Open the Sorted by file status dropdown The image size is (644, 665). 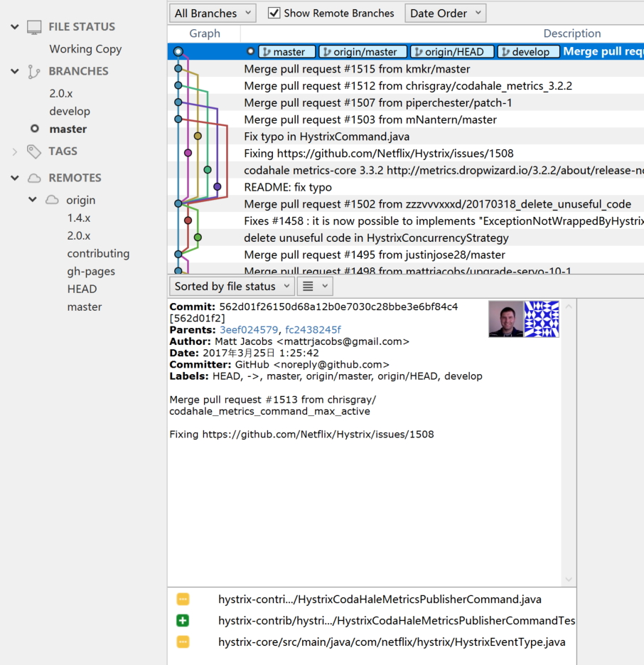point(232,286)
